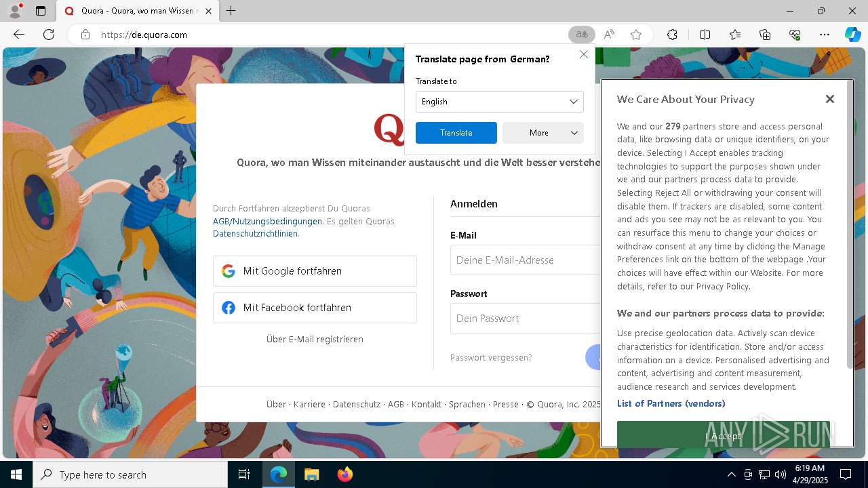Viewport: 868px width, 488px height.
Task: Open footer Sprachen link
Action: [467, 404]
